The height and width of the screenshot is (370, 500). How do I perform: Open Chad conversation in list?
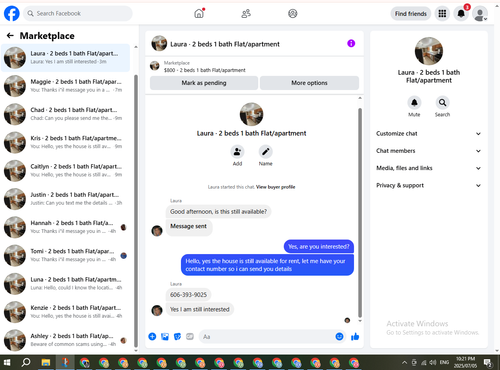click(x=66, y=114)
